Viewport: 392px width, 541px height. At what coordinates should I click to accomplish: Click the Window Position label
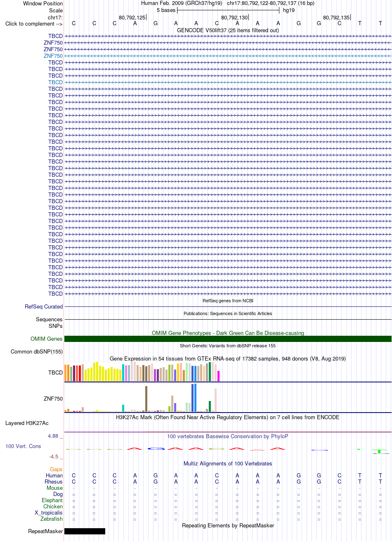pyautogui.click(x=43, y=3)
